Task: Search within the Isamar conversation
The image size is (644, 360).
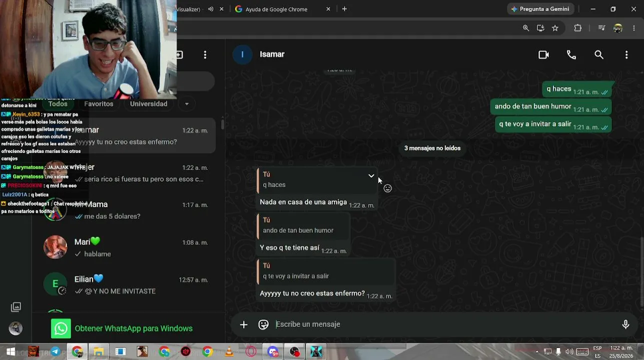Action: (599, 54)
